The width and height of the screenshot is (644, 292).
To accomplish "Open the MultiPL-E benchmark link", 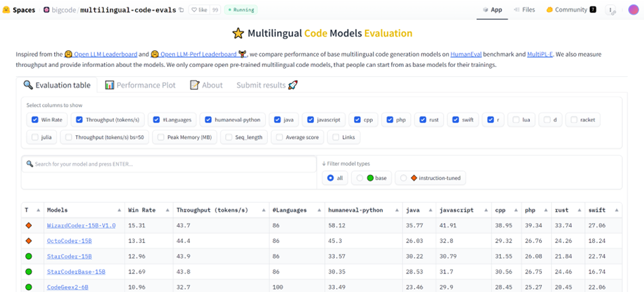I will [541, 54].
